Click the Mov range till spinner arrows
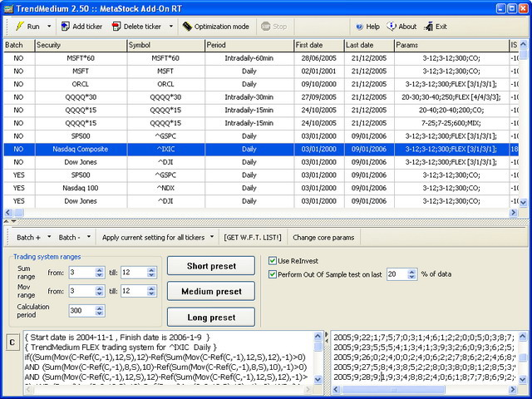532x399 pixels. point(151,291)
